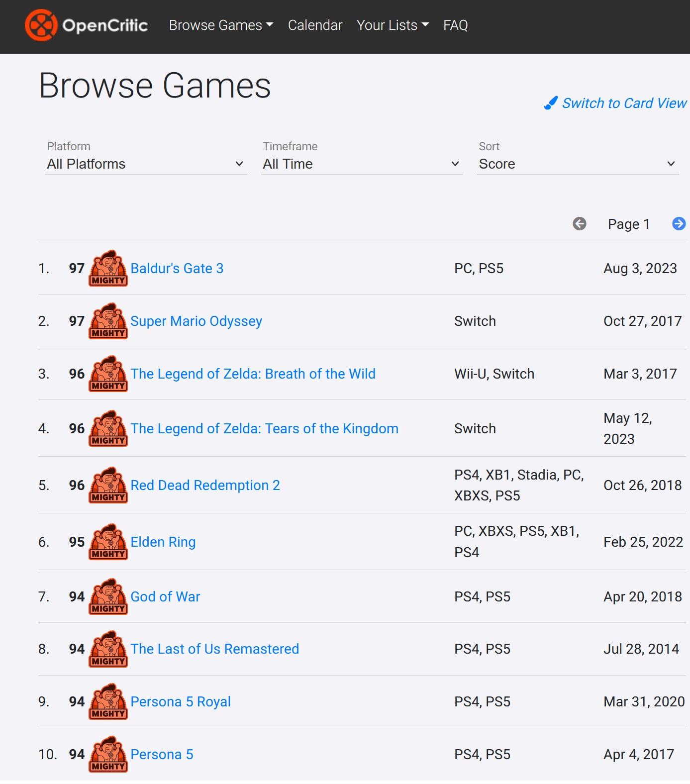Click Red Dead Redemption 2's platforms list
The image size is (690, 784).
point(519,485)
